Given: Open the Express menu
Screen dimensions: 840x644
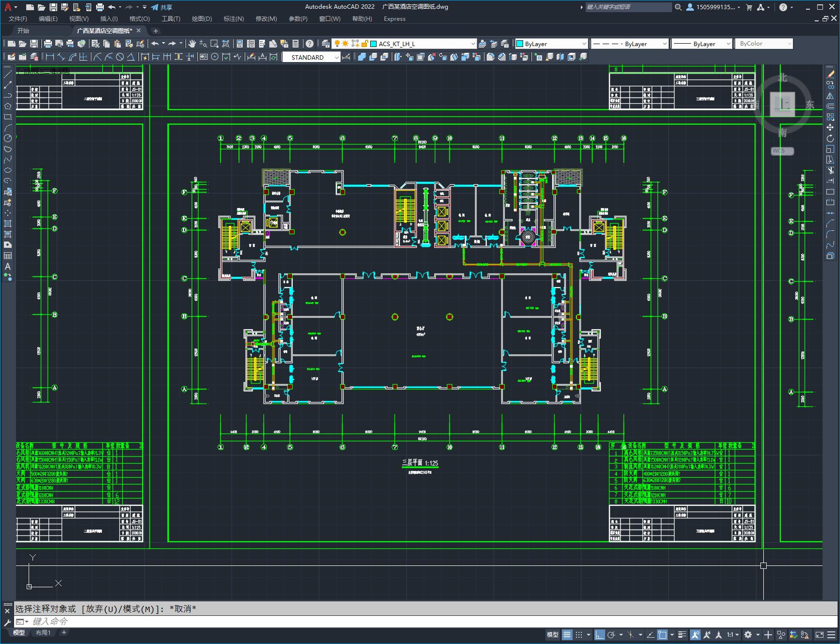Looking at the screenshot, I should point(395,18).
